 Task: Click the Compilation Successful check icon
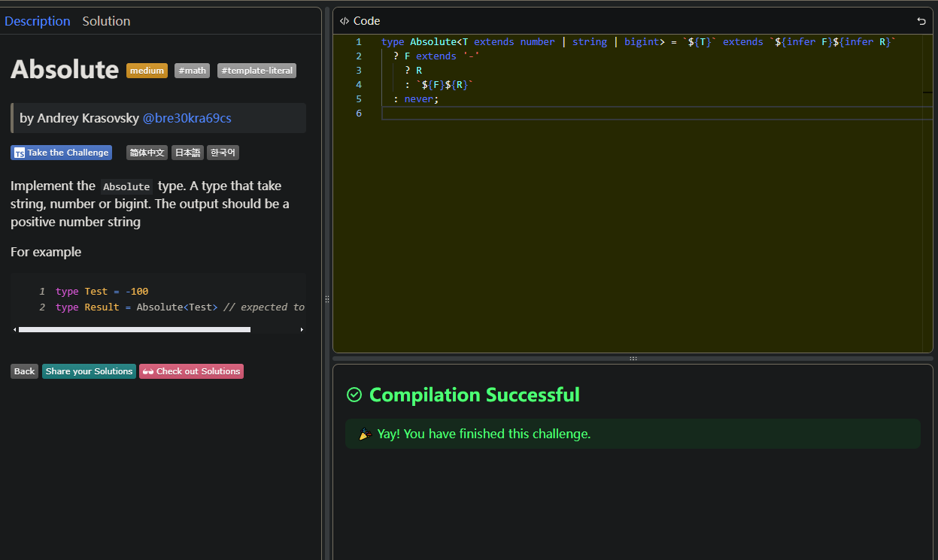(x=354, y=395)
